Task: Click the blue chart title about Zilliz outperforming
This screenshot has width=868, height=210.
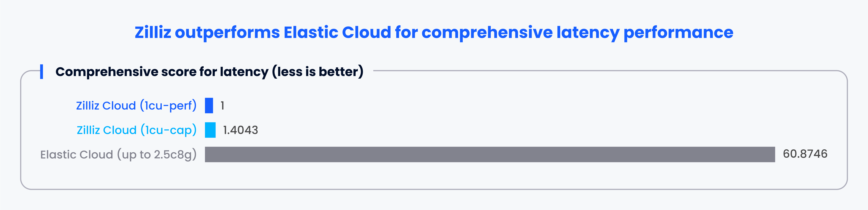Action: click(434, 33)
